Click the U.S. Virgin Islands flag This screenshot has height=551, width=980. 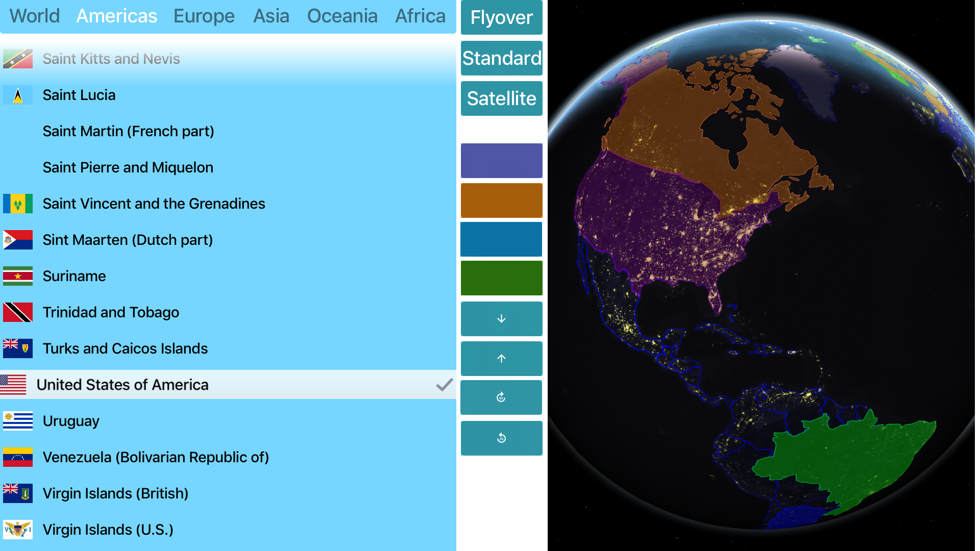click(18, 530)
